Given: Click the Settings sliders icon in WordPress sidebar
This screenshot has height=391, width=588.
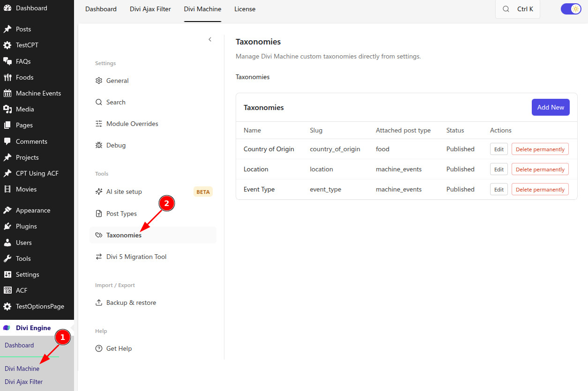Looking at the screenshot, I should tap(7, 274).
